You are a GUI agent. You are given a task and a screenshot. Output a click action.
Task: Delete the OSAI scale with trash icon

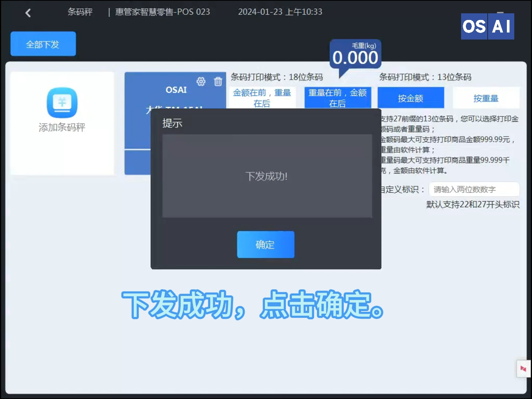coord(218,82)
